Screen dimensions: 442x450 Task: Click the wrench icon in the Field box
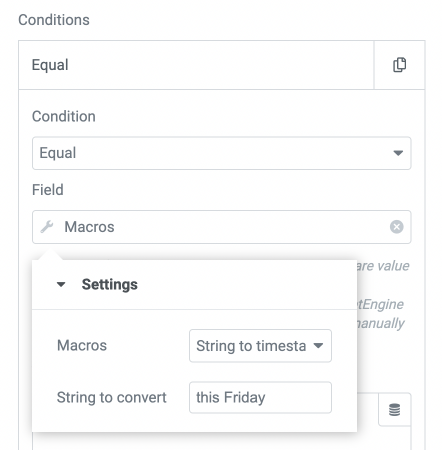pyautogui.click(x=47, y=227)
